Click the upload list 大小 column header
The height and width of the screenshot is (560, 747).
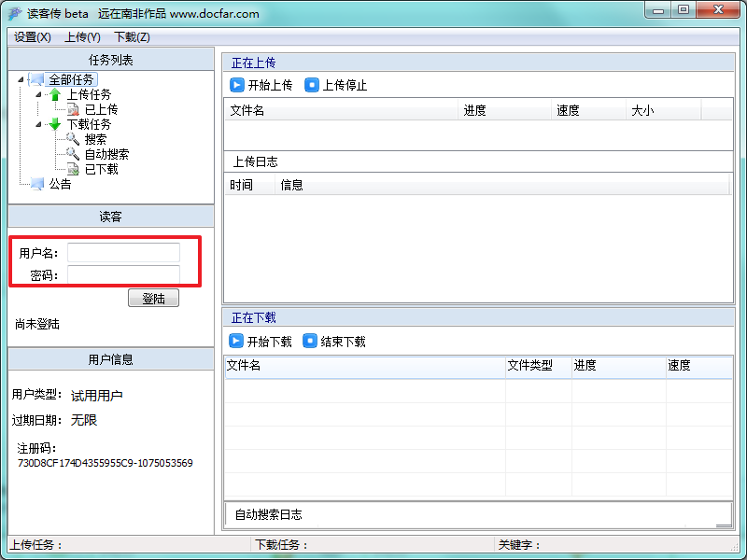pos(663,110)
